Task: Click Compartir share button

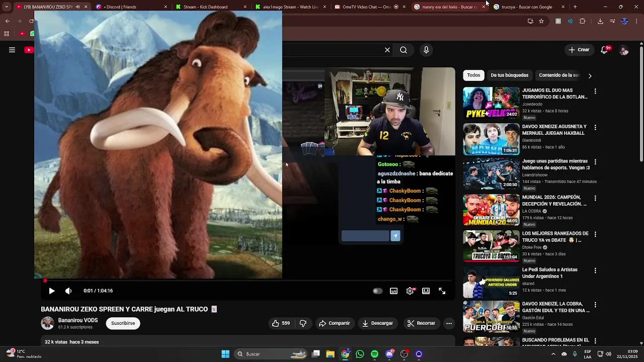Action: 334,323
